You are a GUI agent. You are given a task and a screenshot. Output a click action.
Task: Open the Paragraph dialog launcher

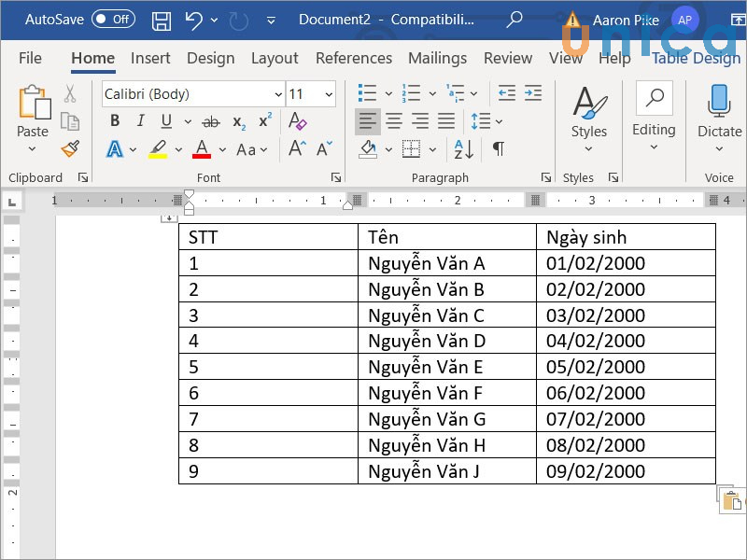tap(546, 177)
